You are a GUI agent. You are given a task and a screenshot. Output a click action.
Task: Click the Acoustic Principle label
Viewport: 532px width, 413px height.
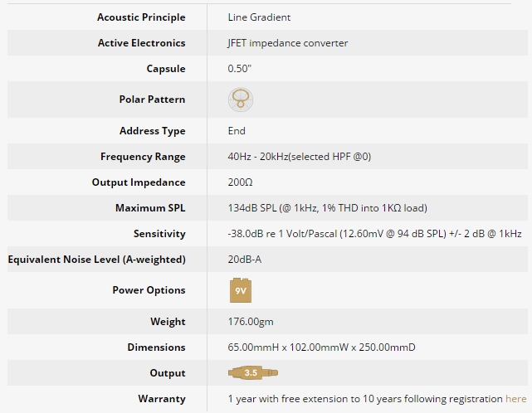pyautogui.click(x=141, y=17)
